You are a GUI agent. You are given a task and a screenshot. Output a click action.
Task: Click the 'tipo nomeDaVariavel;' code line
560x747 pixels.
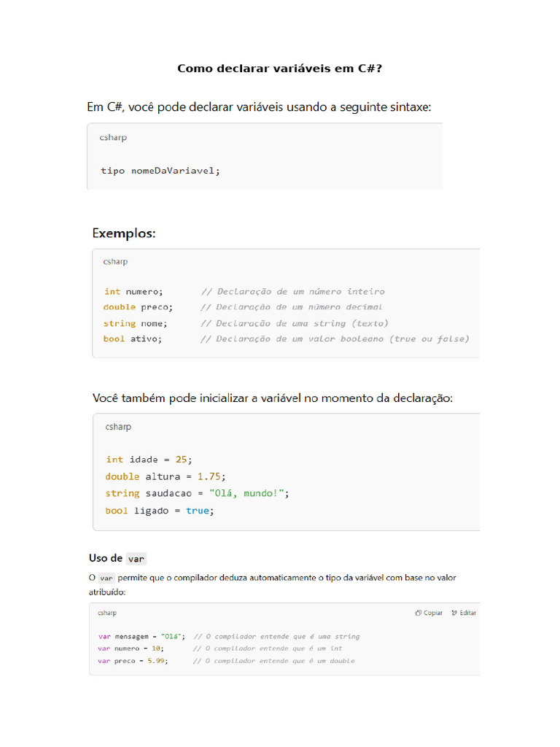coord(160,171)
